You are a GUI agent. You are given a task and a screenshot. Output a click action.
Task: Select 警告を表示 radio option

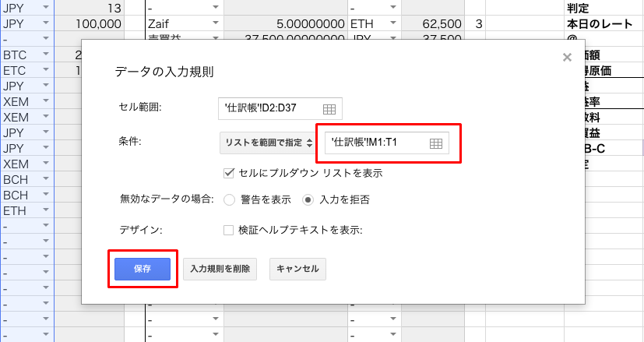[229, 199]
